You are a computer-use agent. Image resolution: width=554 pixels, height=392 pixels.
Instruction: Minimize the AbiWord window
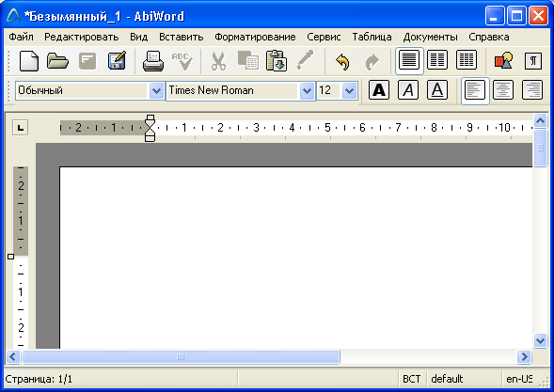click(495, 16)
